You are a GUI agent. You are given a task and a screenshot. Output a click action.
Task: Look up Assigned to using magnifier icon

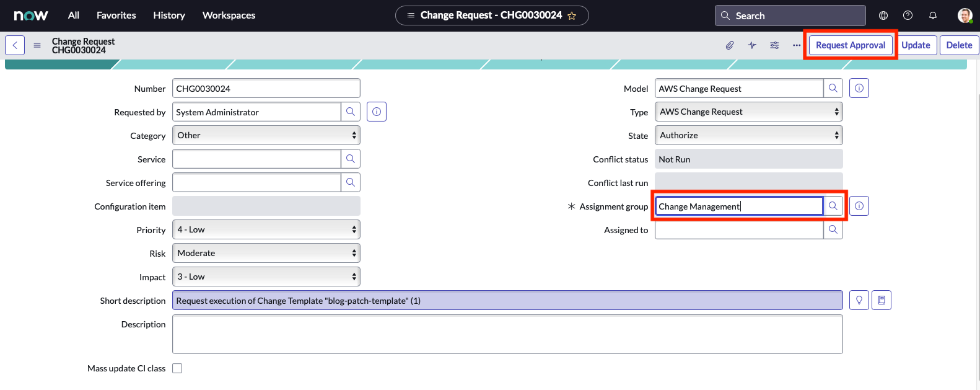[833, 229]
